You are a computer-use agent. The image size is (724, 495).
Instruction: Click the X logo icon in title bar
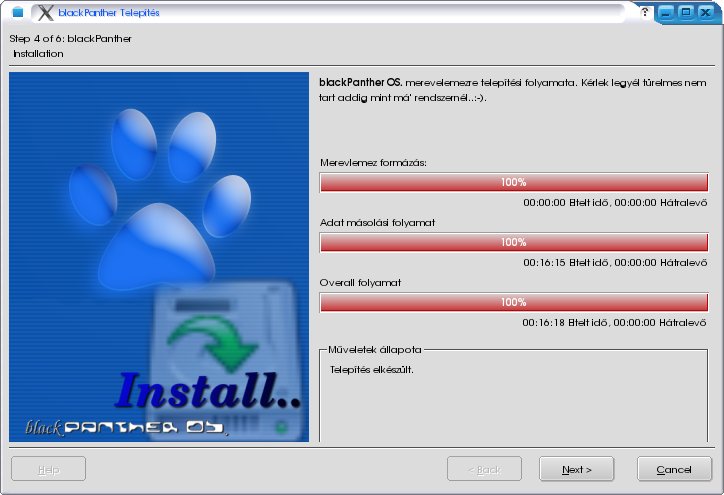click(45, 12)
